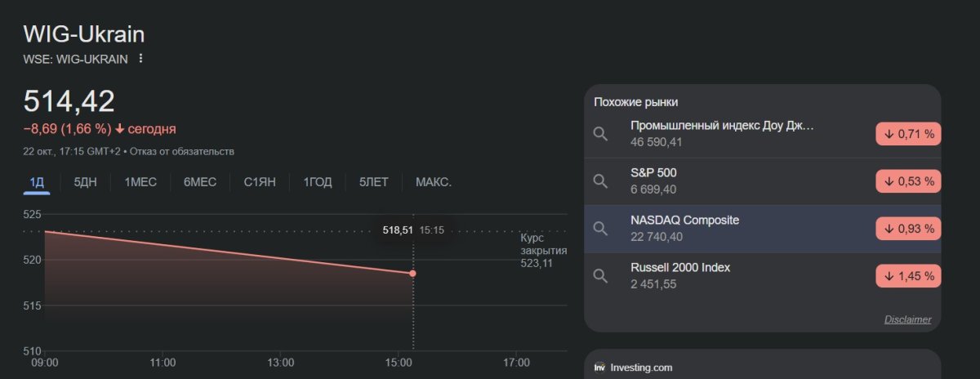
Task: Click the Investing.com logo icon
Action: 599,368
